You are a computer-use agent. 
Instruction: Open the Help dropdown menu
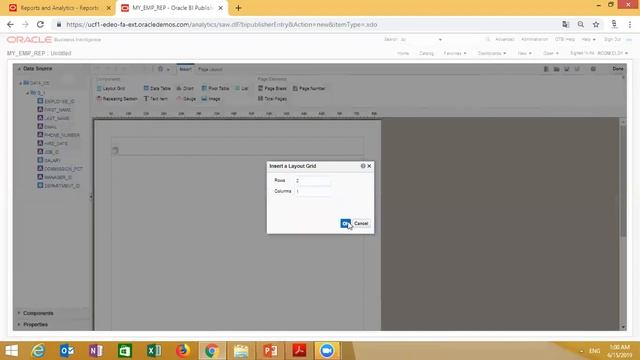point(588,40)
